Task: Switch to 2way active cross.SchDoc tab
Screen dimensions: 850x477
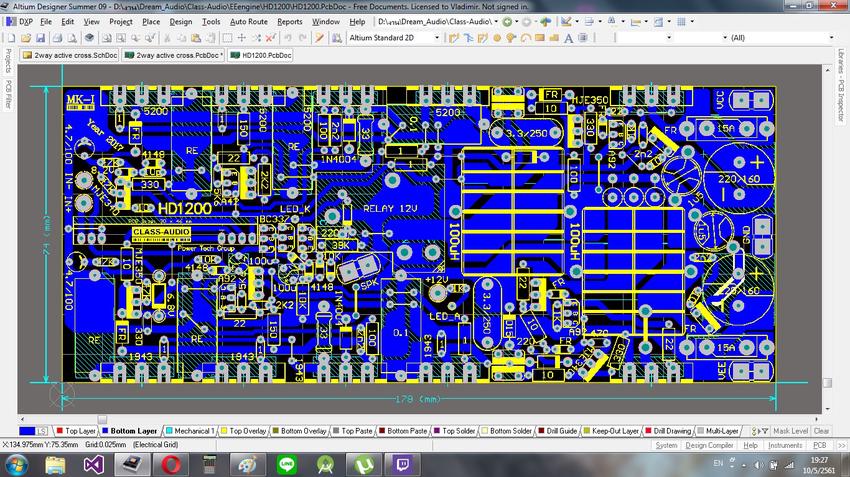Action: click(70, 55)
